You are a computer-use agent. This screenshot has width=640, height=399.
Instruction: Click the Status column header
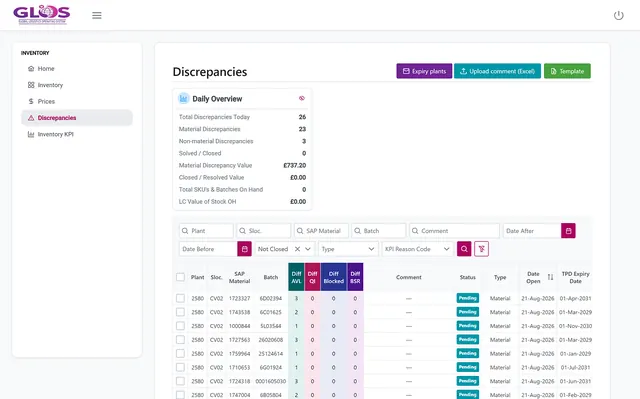pos(468,277)
